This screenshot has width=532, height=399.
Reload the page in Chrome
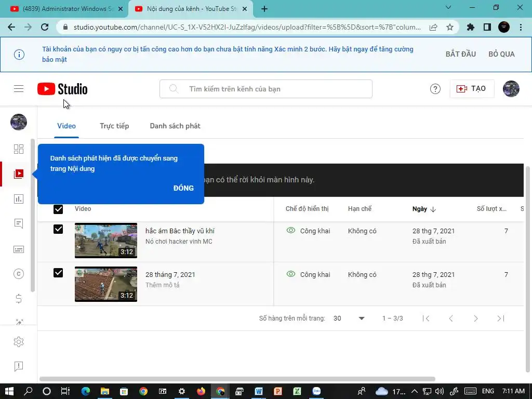45,27
